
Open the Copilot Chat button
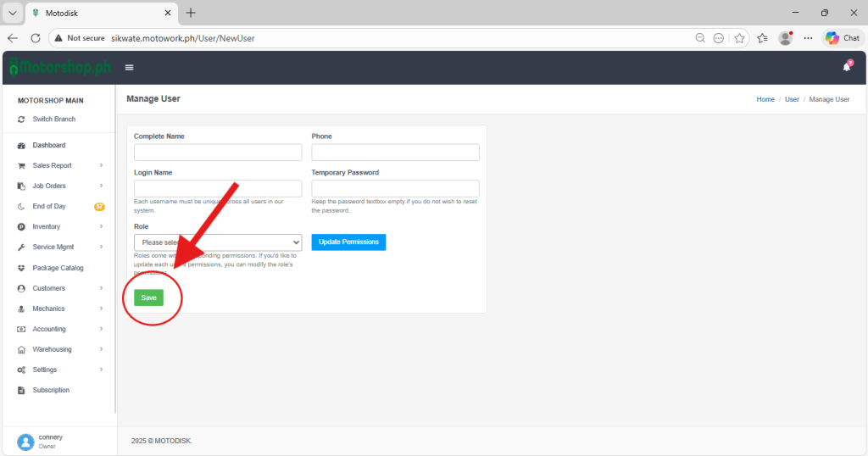[843, 38]
